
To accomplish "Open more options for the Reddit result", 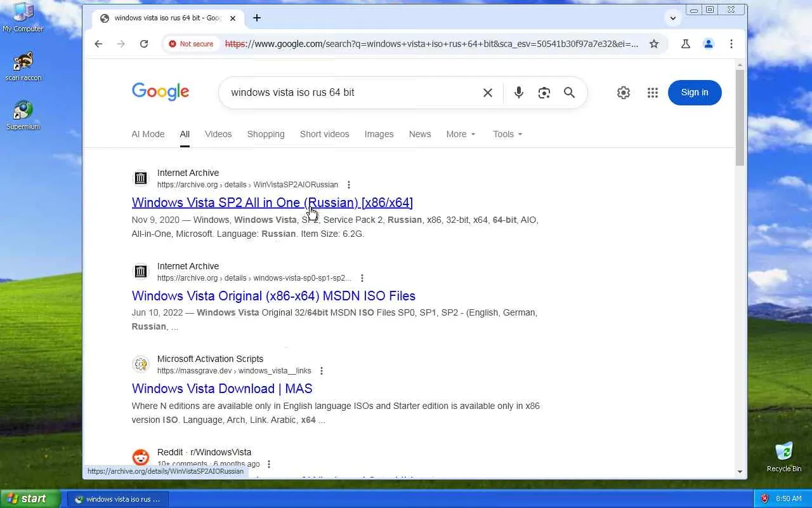I will pyautogui.click(x=269, y=464).
